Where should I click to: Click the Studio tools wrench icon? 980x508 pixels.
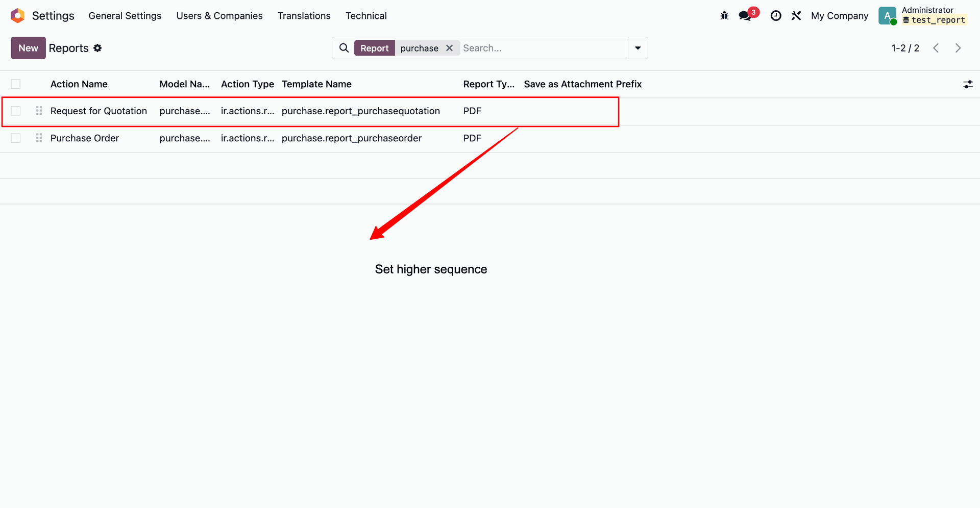796,16
